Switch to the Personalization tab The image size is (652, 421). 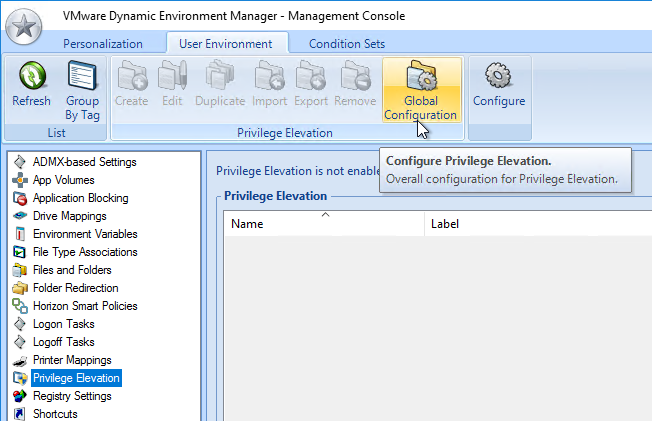click(103, 44)
